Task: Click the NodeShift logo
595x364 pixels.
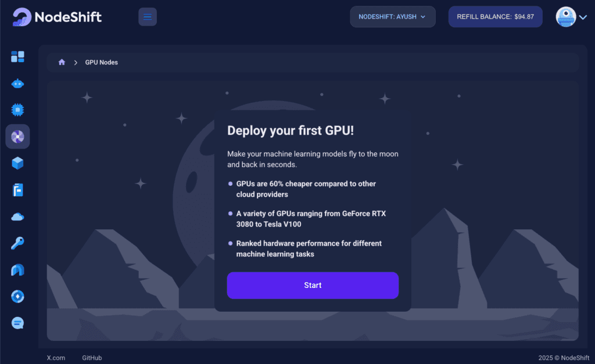Action: pyautogui.click(x=57, y=17)
